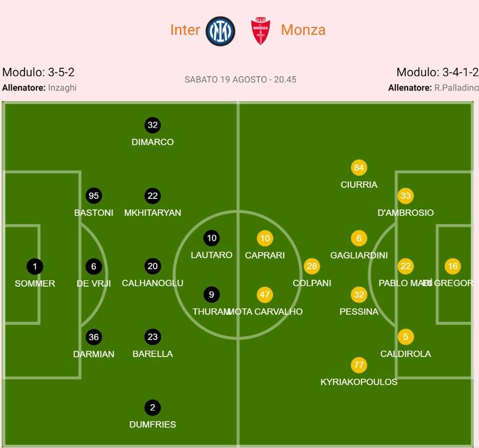Click the Calhanoglu player name label
Viewport: 479px width, 448px height.
tap(152, 283)
